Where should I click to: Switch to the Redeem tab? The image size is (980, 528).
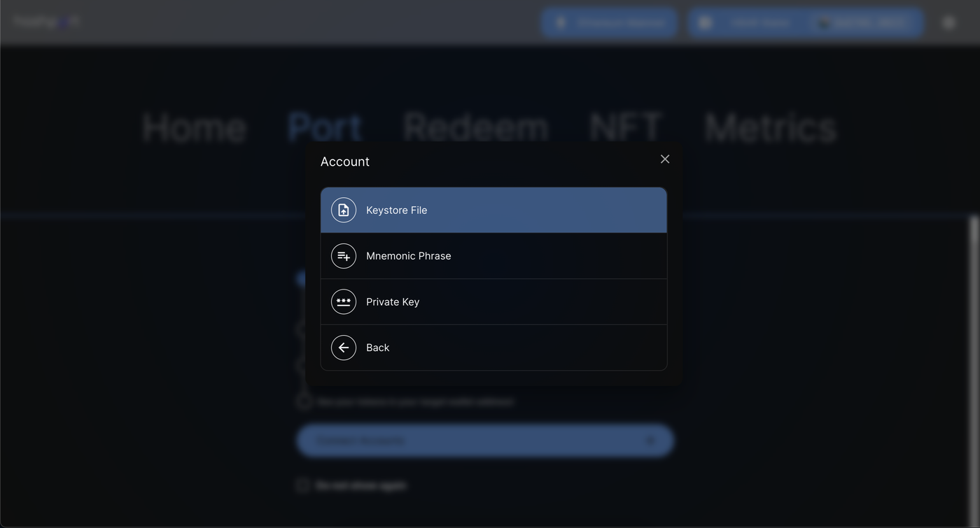point(475,128)
